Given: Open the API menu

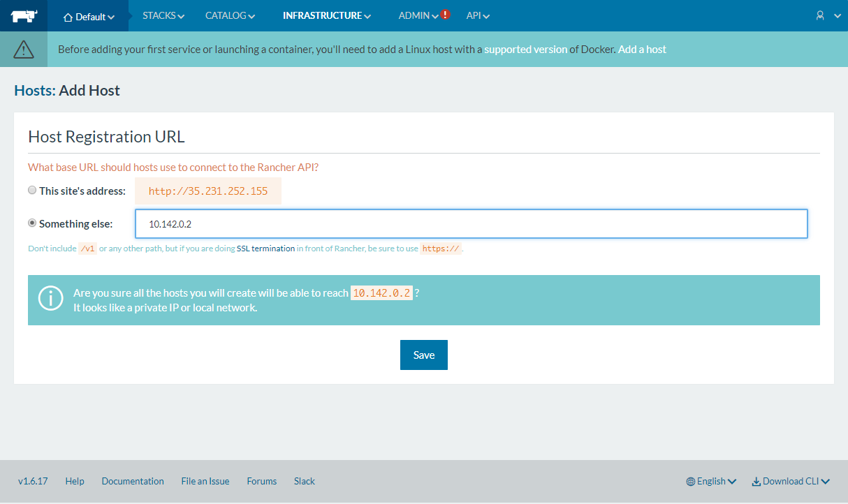Looking at the screenshot, I should pos(478,15).
